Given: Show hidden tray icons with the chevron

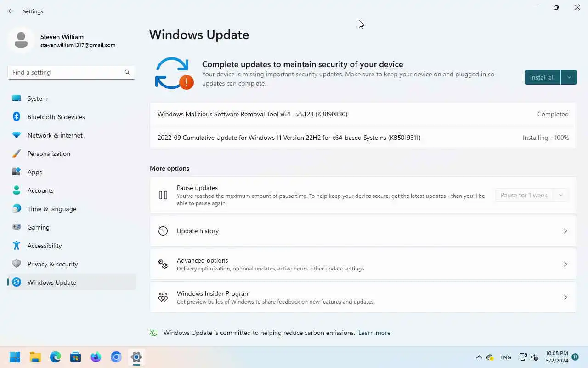Looking at the screenshot, I should (479, 357).
